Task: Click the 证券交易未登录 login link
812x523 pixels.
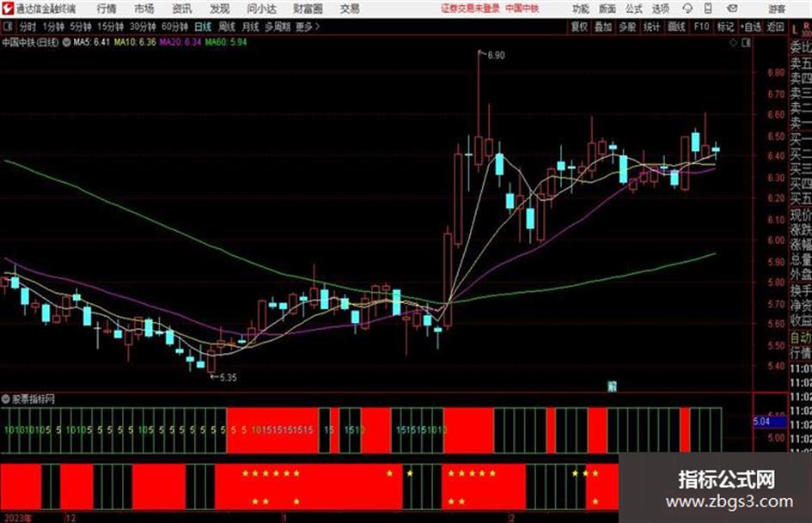Action: [x=470, y=9]
